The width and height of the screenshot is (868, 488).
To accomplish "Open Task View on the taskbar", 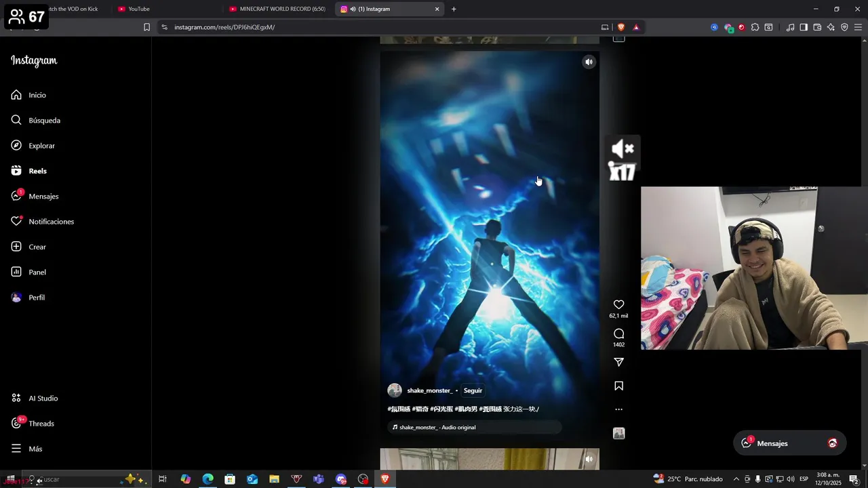I will point(163,479).
